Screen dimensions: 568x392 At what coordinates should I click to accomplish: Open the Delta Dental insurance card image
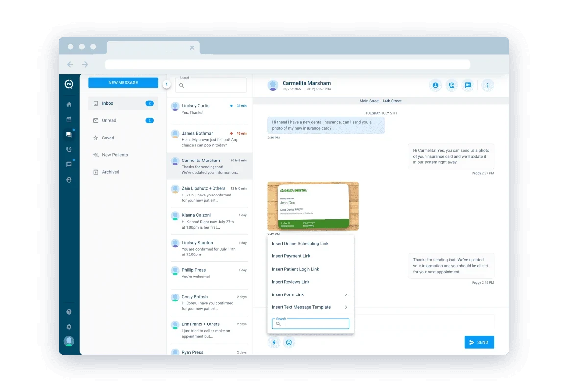coord(313,206)
